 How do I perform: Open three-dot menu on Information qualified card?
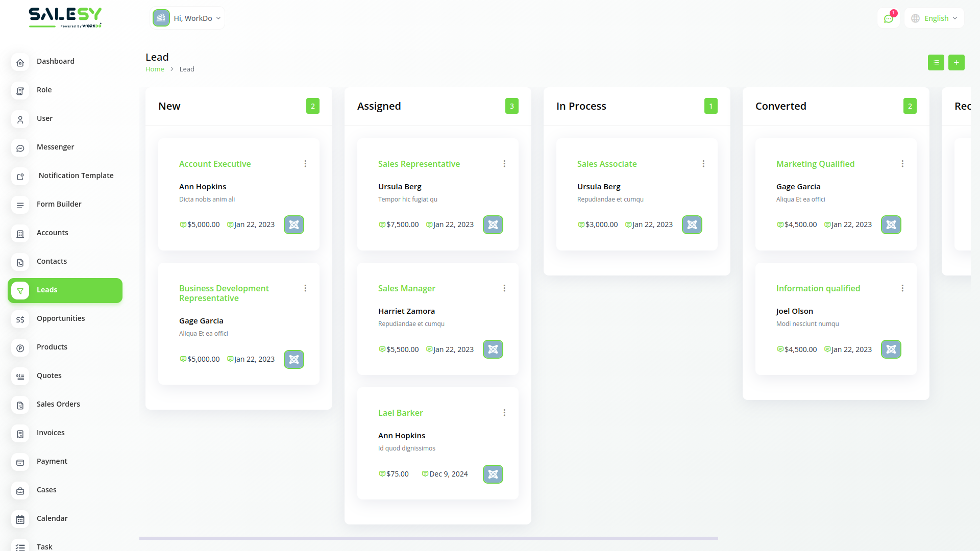pyautogui.click(x=902, y=288)
